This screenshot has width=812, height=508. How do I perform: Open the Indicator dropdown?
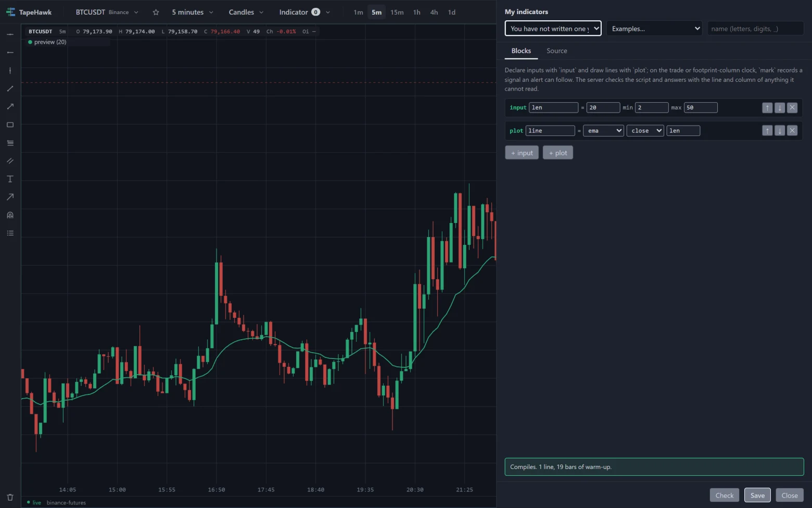point(304,12)
